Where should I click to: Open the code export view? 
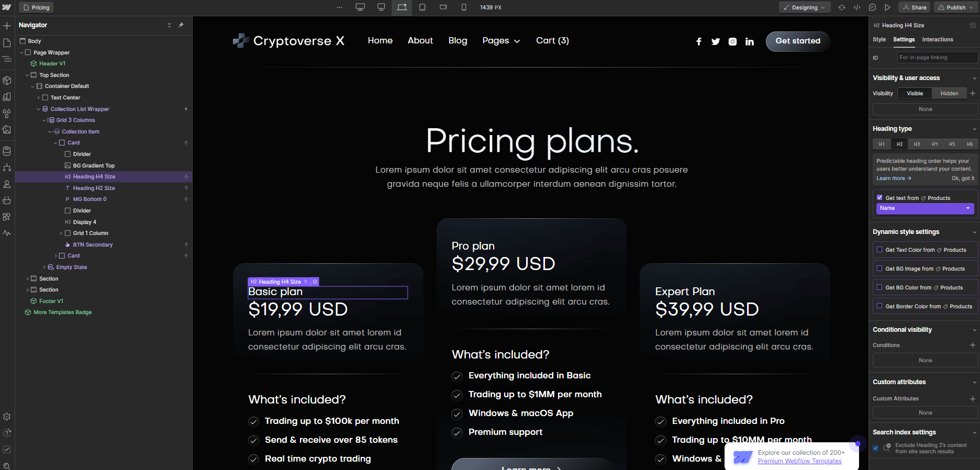857,7
